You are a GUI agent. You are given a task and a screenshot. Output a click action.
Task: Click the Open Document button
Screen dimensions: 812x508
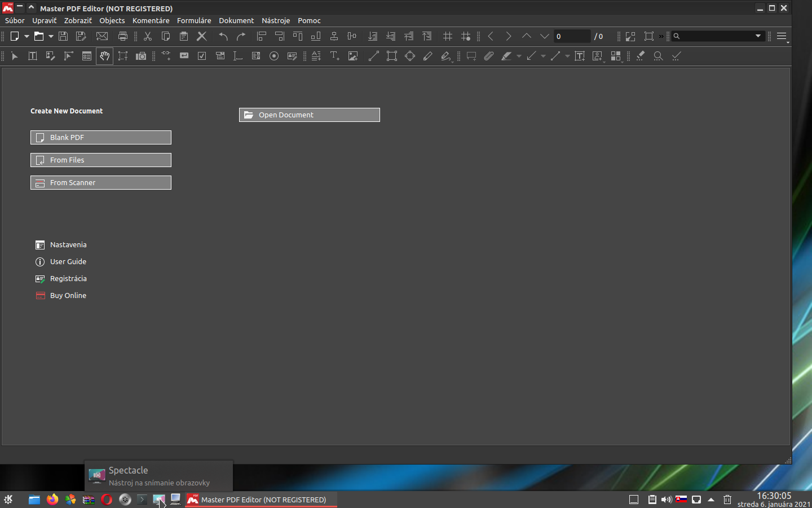point(310,115)
